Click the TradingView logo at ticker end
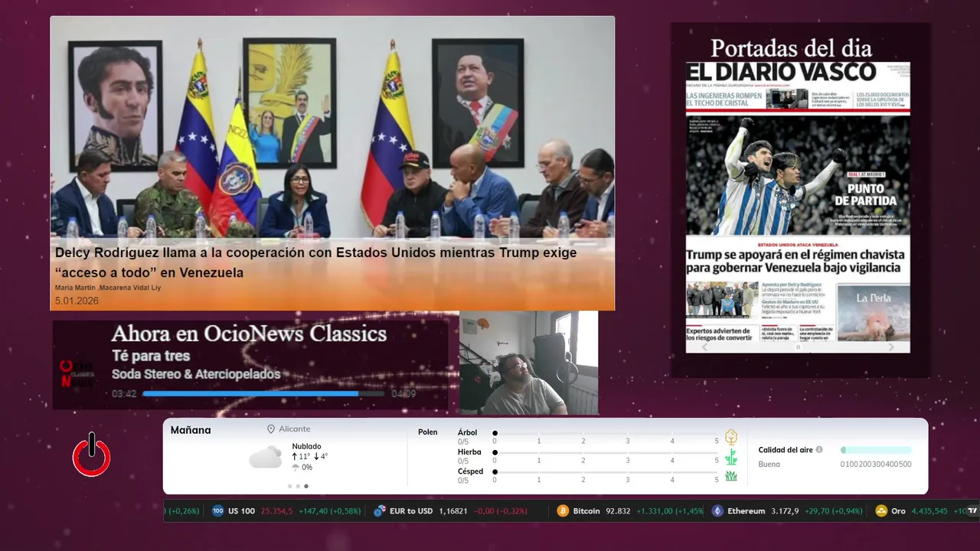This screenshot has height=551, width=980. (x=972, y=510)
